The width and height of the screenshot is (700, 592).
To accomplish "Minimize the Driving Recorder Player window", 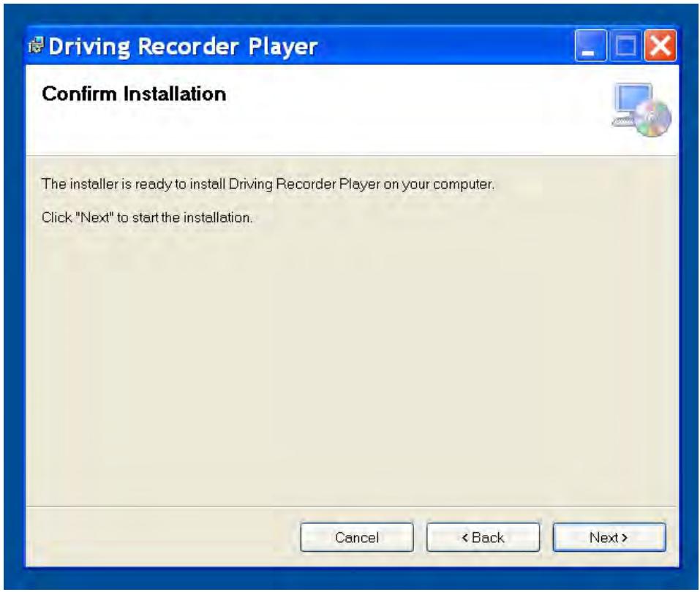I will point(590,45).
